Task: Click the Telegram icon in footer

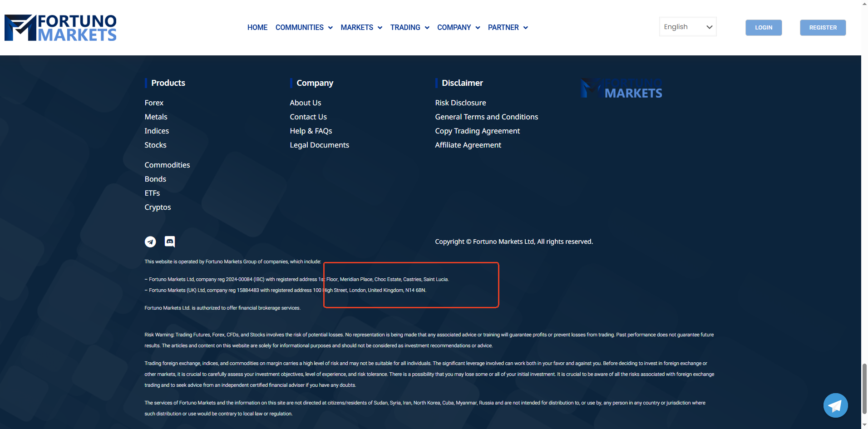Action: [150, 242]
